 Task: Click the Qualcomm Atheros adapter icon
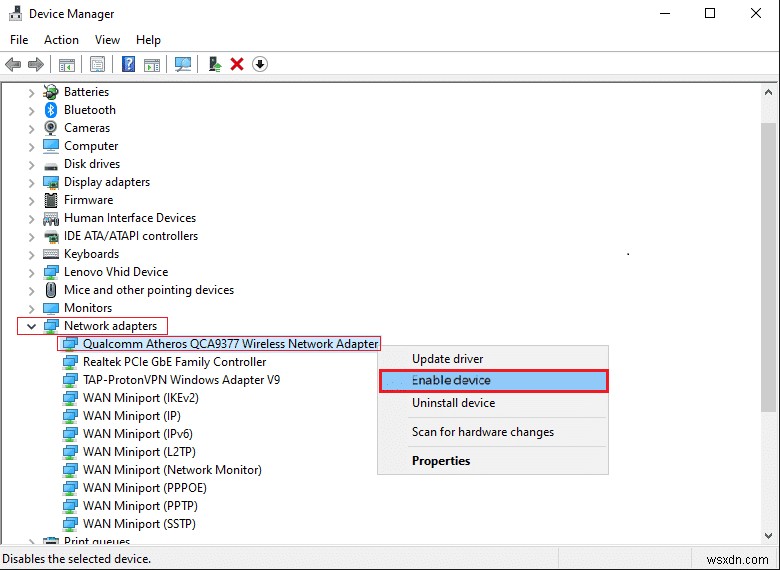point(70,344)
